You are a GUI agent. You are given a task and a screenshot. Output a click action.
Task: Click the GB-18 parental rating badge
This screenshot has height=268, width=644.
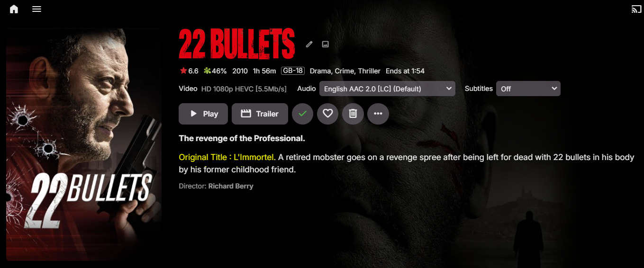(x=293, y=71)
